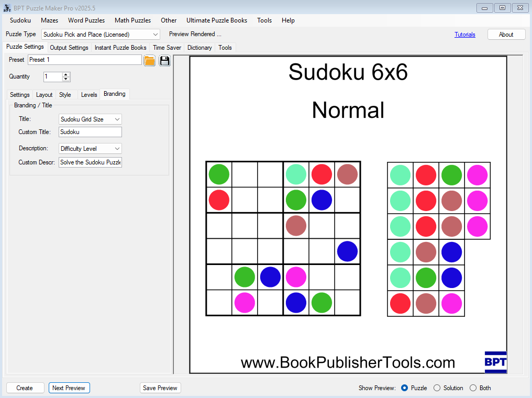Save the preset with the disk icon

pos(164,60)
